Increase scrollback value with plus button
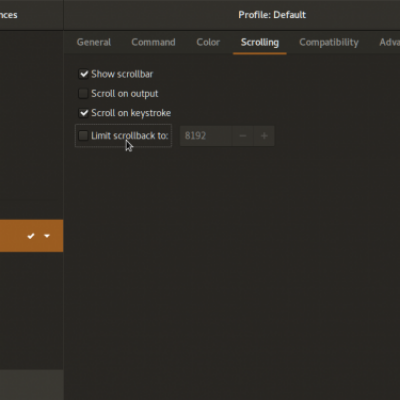Screen dimensions: 400x400 [x=264, y=136]
